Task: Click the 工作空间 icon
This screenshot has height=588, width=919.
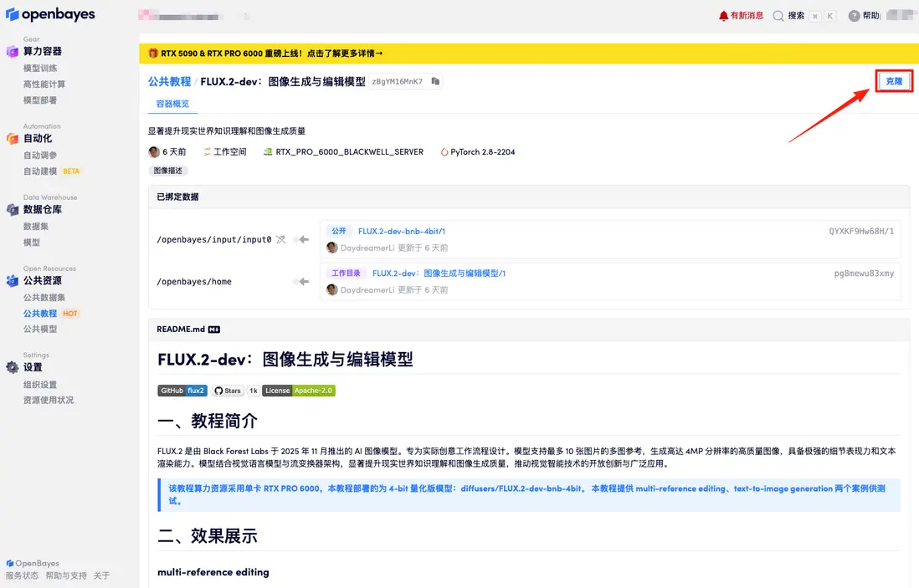Action: pos(207,151)
